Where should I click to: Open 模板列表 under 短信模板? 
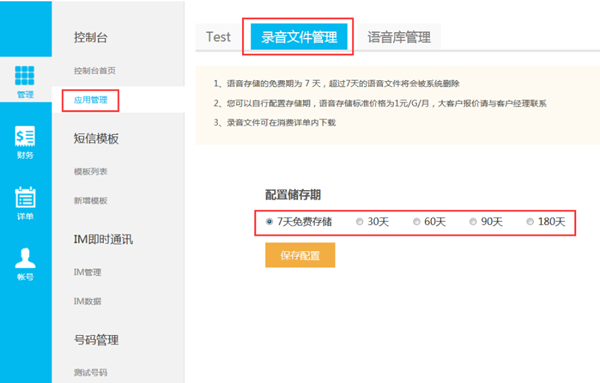tap(91, 171)
